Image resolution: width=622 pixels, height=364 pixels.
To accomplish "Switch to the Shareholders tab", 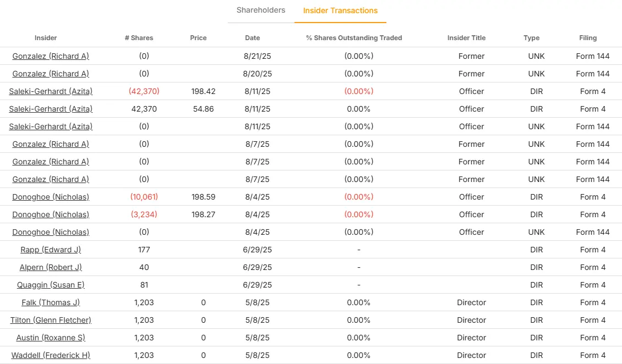I will tap(261, 10).
